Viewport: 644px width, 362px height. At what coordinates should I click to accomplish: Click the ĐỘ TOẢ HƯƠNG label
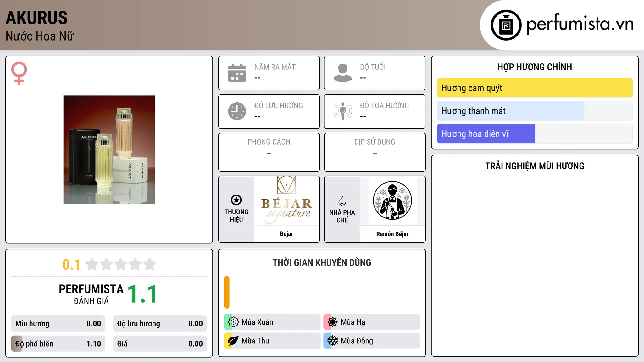(384, 106)
